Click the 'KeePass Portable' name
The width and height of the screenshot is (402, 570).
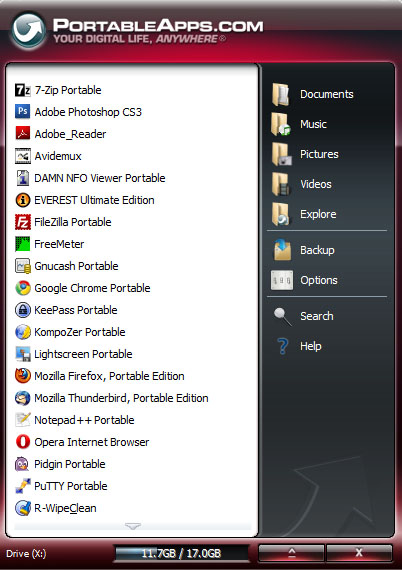pyautogui.click(x=76, y=310)
